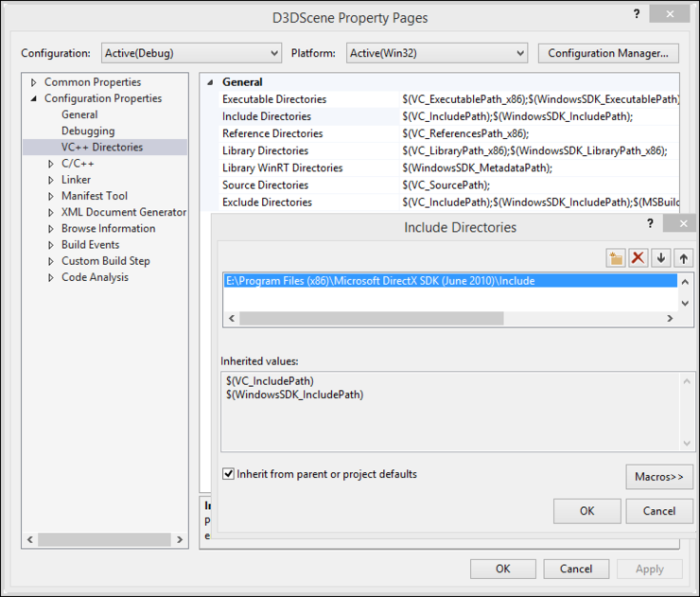Expand the Linker tree node
Screen dimensions: 700x597
pyautogui.click(x=51, y=180)
